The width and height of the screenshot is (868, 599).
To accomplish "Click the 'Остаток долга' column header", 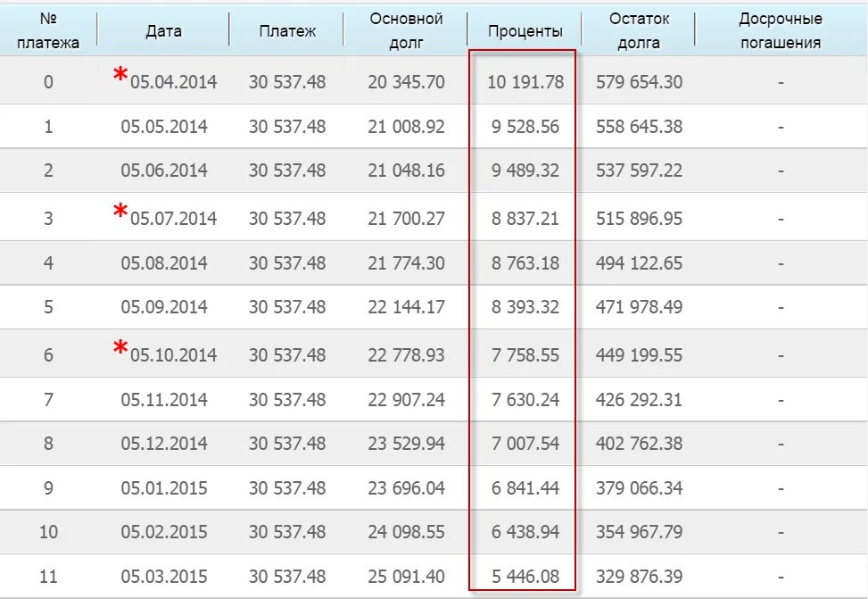I will coord(639,30).
